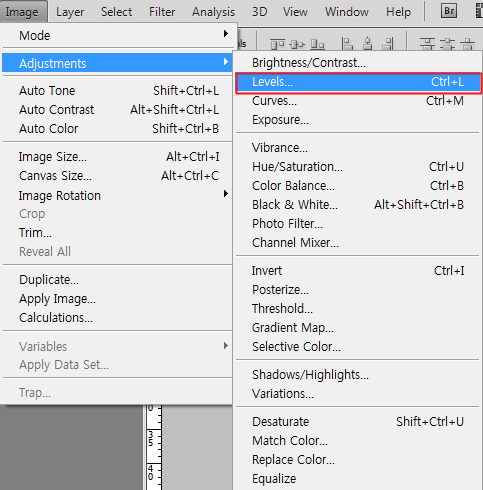Viewport: 483px width, 490px height.
Task: Close the open Image menu in the menu bar
Action: click(22, 12)
